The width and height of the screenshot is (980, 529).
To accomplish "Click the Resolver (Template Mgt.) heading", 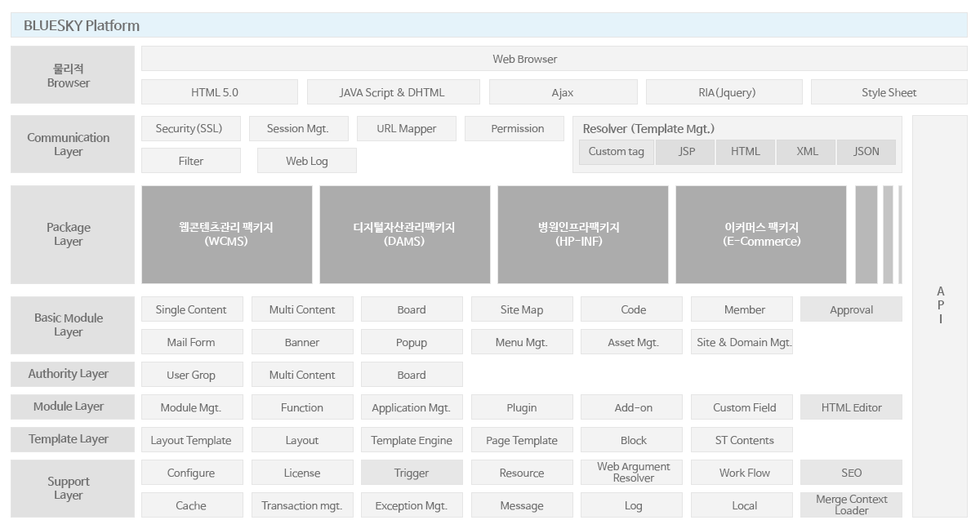I will (648, 129).
